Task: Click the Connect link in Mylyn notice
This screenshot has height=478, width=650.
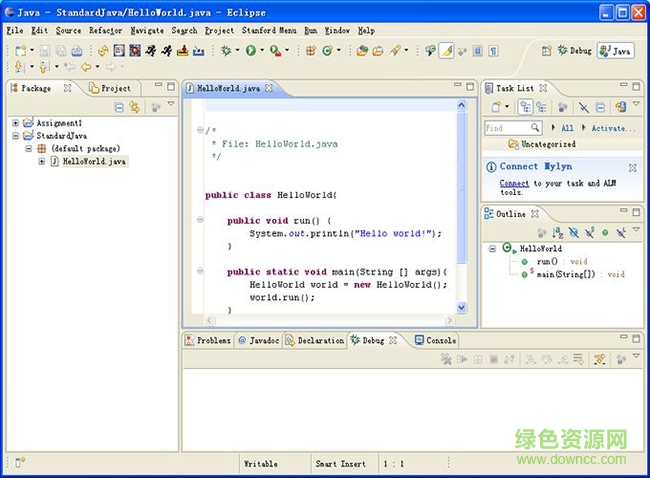Action: pos(514,184)
